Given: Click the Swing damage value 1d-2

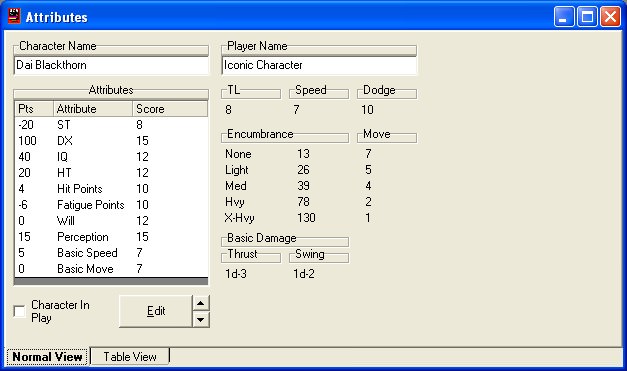Looking at the screenshot, I should [x=304, y=274].
